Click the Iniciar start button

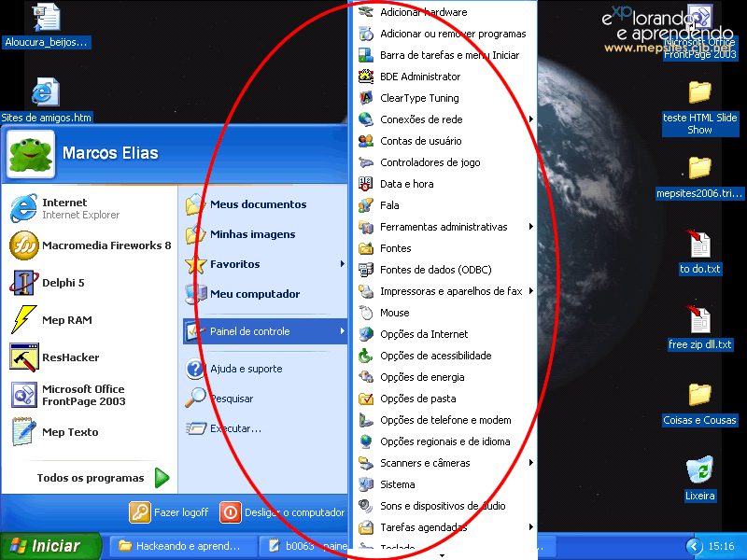pos(50,546)
